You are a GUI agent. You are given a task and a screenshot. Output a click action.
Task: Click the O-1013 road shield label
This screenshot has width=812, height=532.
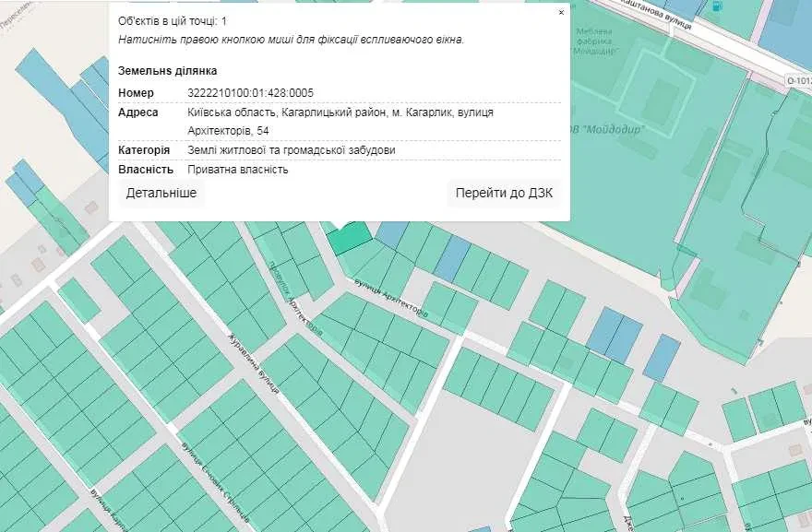[x=799, y=81]
